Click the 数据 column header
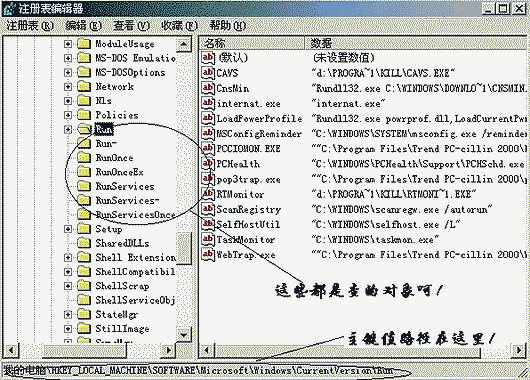The height and width of the screenshot is (380, 530). [x=416, y=43]
